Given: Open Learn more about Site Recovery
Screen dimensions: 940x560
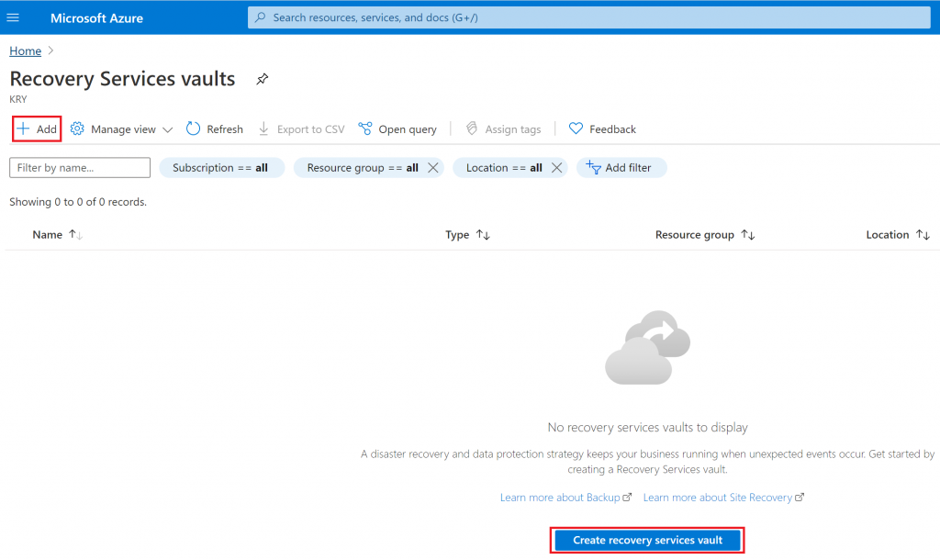Looking at the screenshot, I should click(x=718, y=497).
